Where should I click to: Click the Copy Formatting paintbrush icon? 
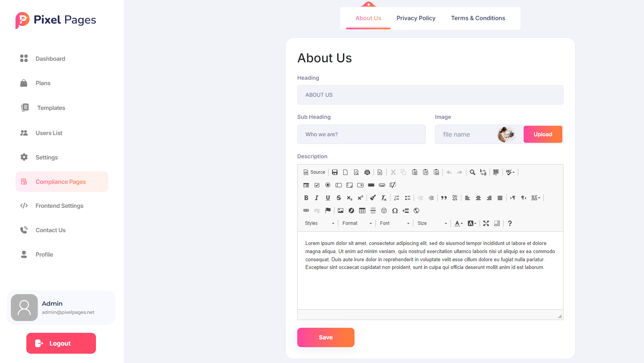pyautogui.click(x=373, y=198)
